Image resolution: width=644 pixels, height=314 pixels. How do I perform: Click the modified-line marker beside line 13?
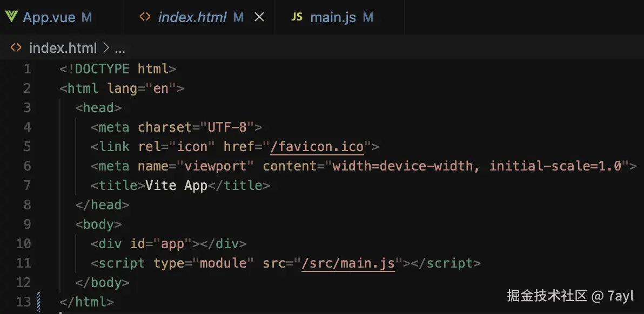[x=38, y=302]
